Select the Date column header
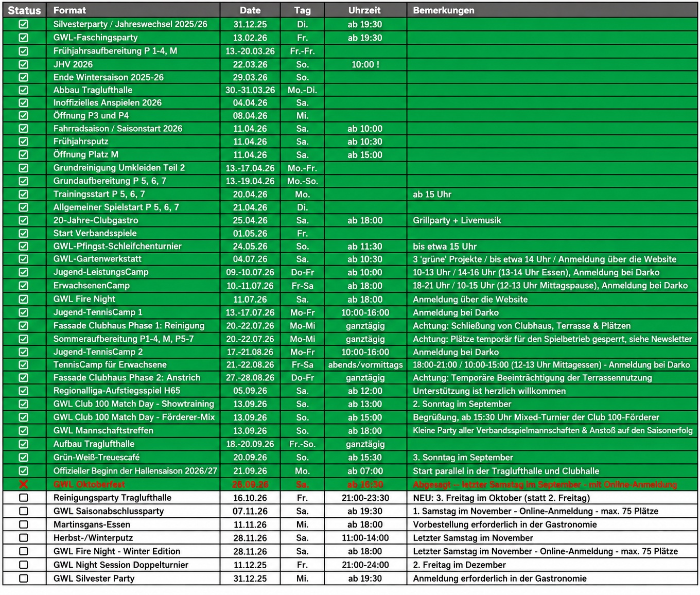Viewport: 700px width, 595px height. point(250,10)
